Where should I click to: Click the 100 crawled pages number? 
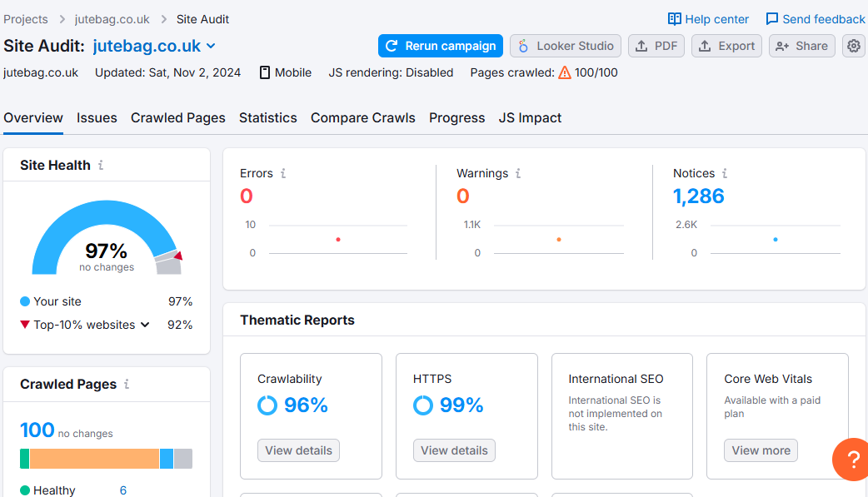37,430
